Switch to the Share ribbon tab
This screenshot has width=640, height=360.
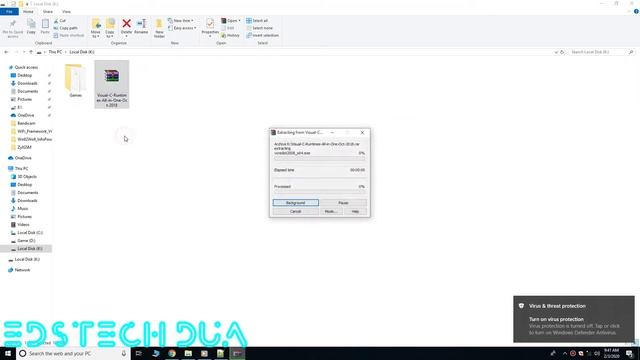[x=48, y=12]
